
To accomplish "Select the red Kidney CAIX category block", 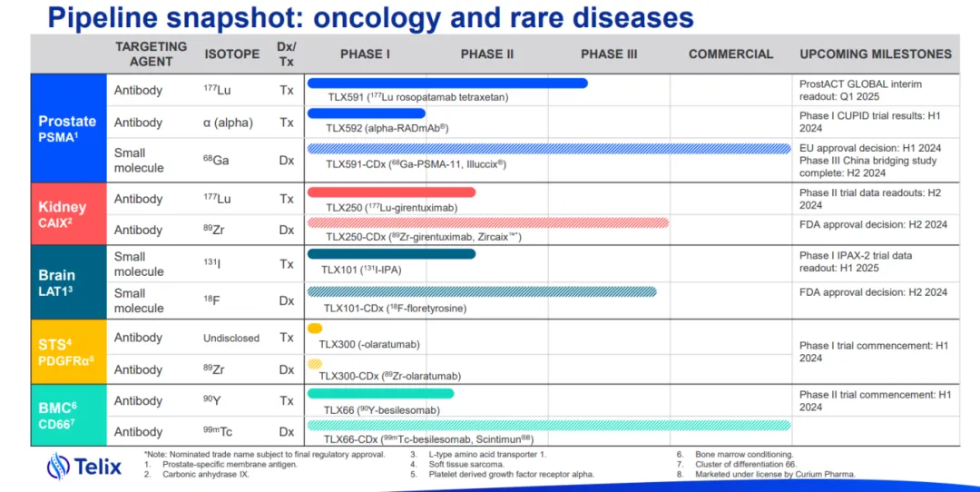I will pyautogui.click(x=68, y=214).
